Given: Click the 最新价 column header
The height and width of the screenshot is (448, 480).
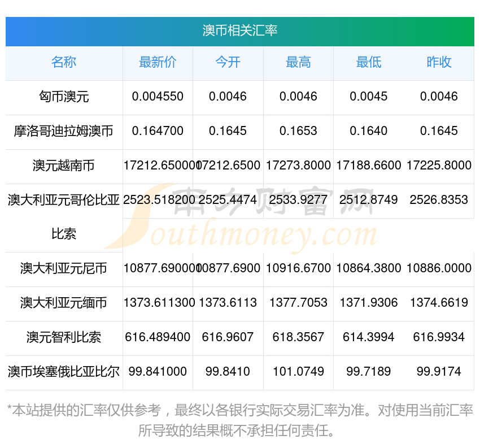Looking at the screenshot, I should click(x=158, y=63).
